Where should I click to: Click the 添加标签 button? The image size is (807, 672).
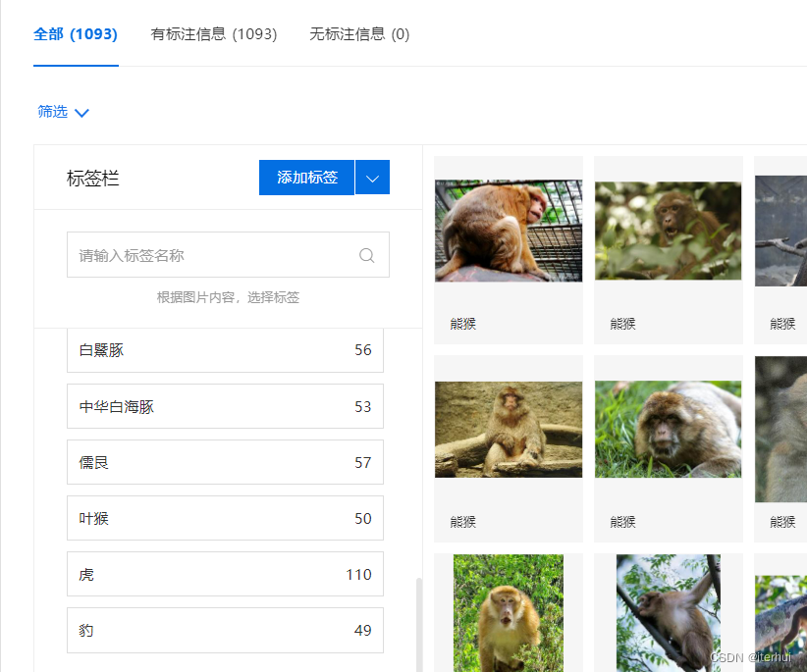(306, 178)
